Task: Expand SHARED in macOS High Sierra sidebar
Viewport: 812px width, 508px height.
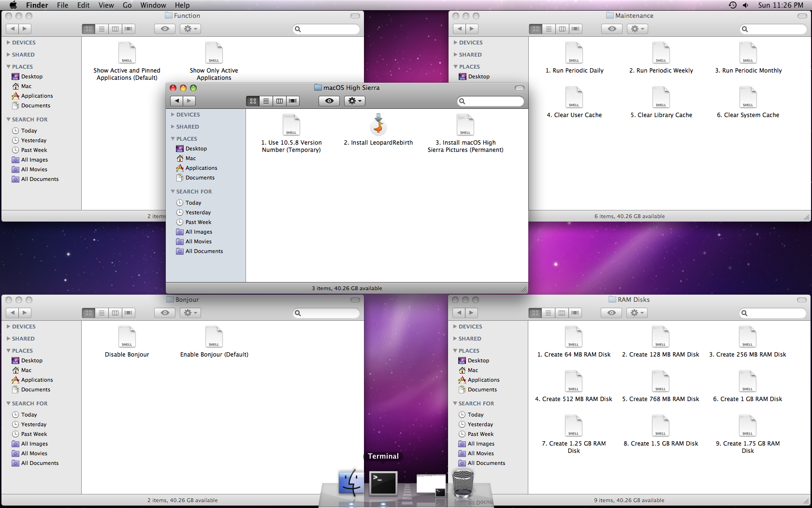Action: pyautogui.click(x=173, y=127)
